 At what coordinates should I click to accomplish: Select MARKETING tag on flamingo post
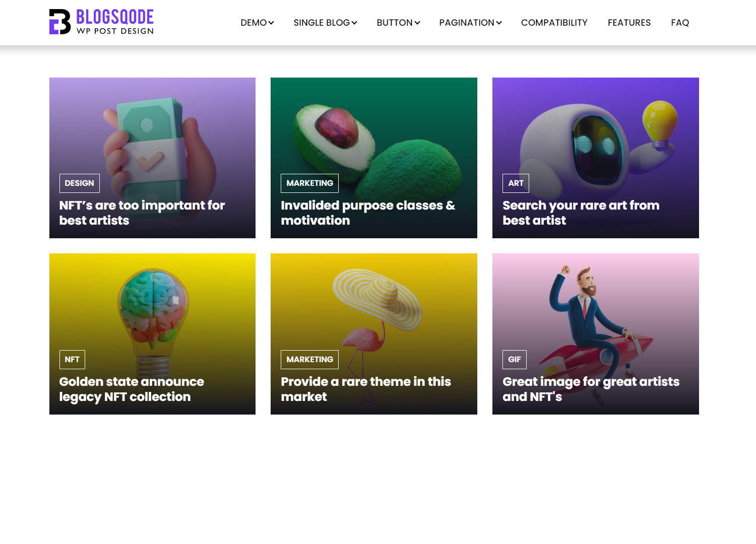pos(309,360)
